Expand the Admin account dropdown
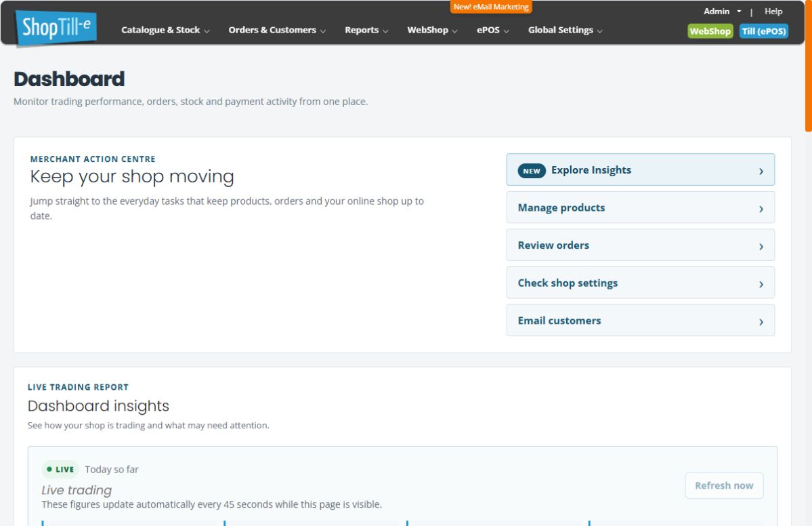Image resolution: width=812 pixels, height=526 pixels. click(722, 12)
